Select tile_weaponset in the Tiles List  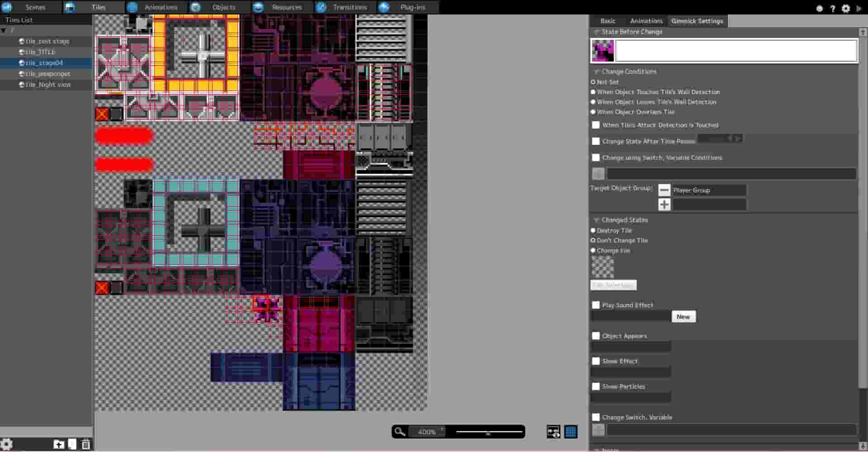click(47, 73)
